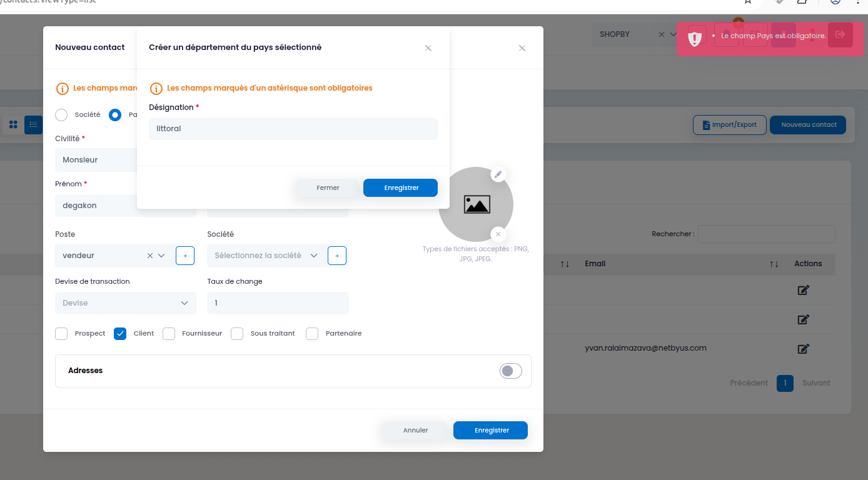Open edit action for the netbyus.com contact row
The width and height of the screenshot is (868, 480).
pos(804,349)
